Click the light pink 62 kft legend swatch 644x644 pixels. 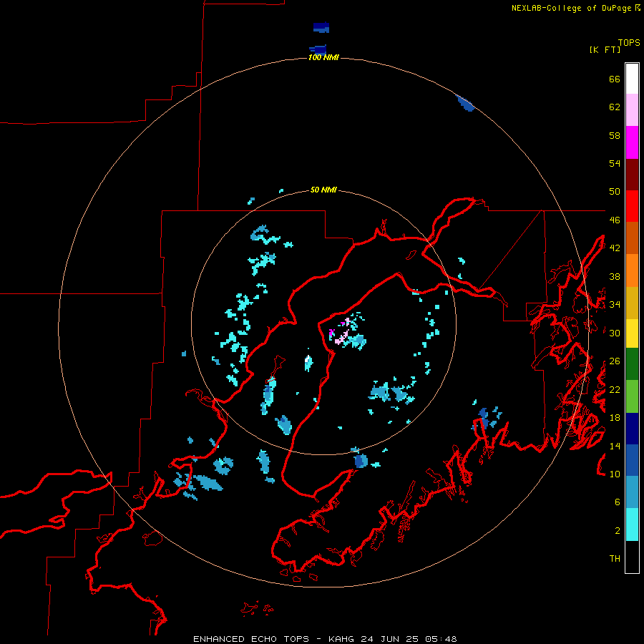point(632,110)
